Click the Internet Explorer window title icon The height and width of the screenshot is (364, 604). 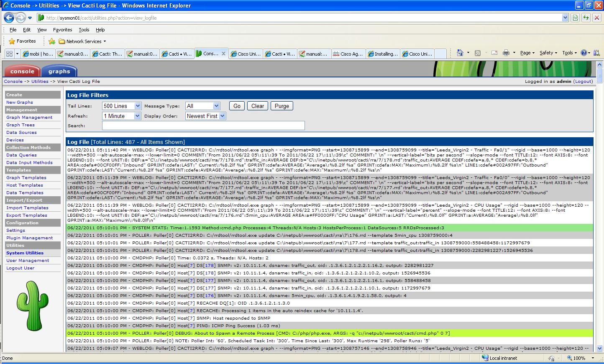coord(5,5)
